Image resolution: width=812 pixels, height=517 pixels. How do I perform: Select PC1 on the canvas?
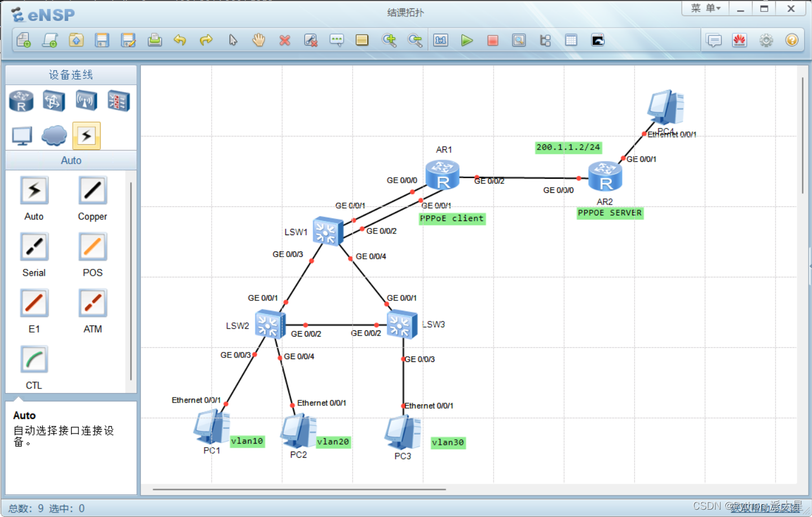pos(211,427)
